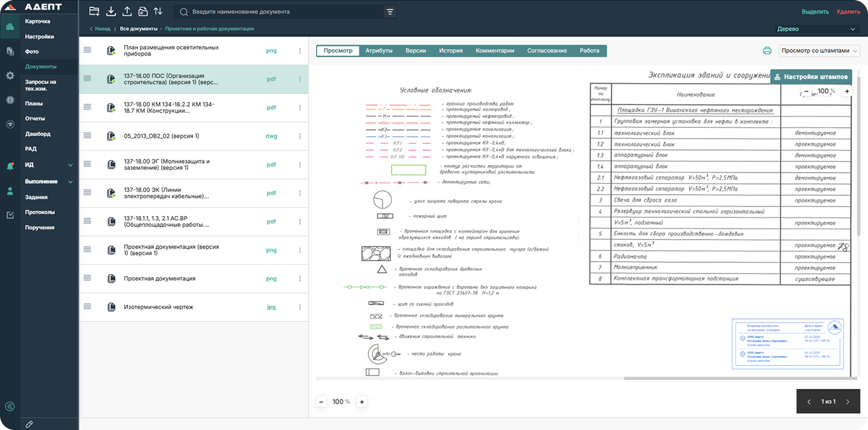The width and height of the screenshot is (868, 430).
Task: Click the Настройки штампов button
Action: pos(811,77)
